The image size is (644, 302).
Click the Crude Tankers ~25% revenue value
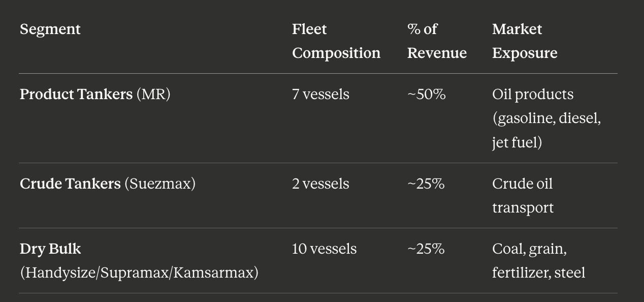[426, 184]
